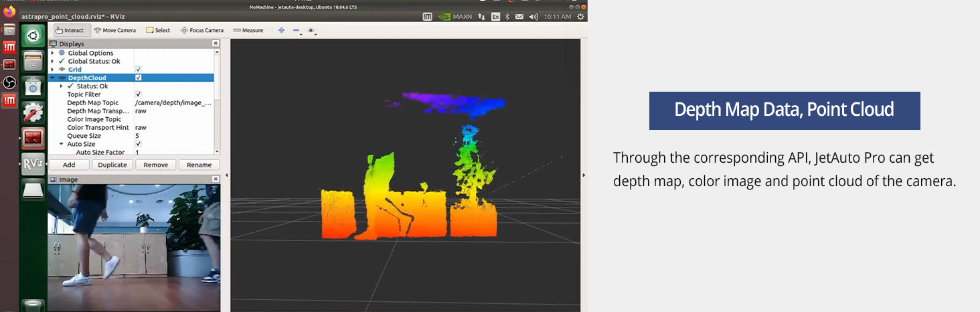
Task: Pick the Measure tool
Action: tap(248, 30)
